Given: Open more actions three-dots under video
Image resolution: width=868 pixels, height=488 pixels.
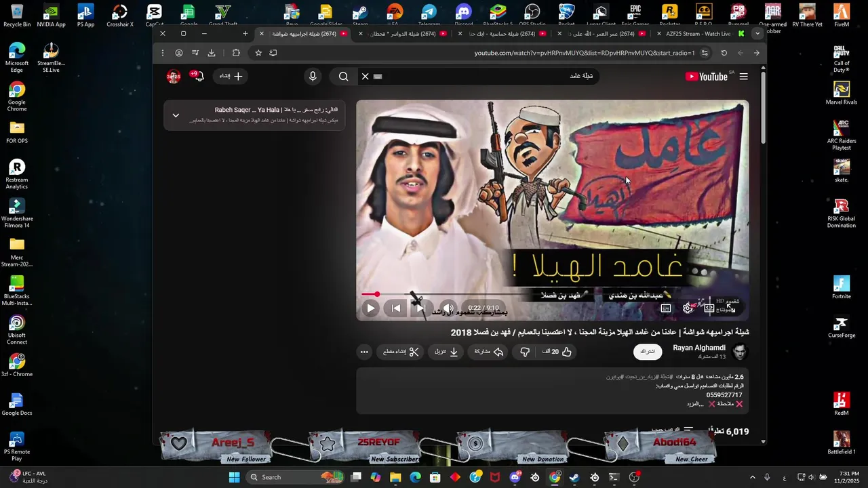Looking at the screenshot, I should pos(364,352).
